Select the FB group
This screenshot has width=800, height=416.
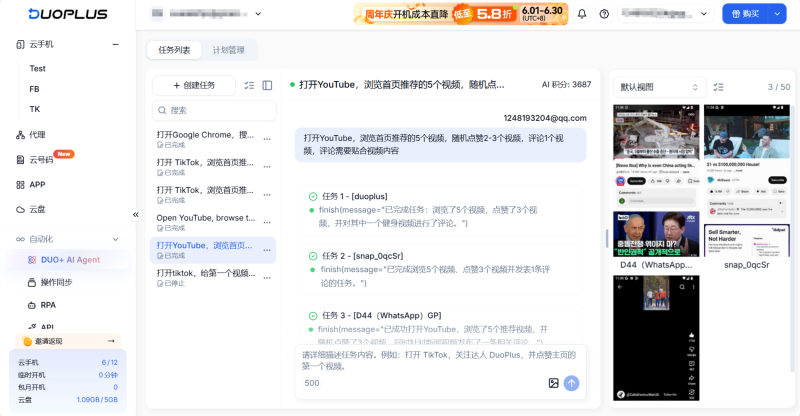[34, 89]
